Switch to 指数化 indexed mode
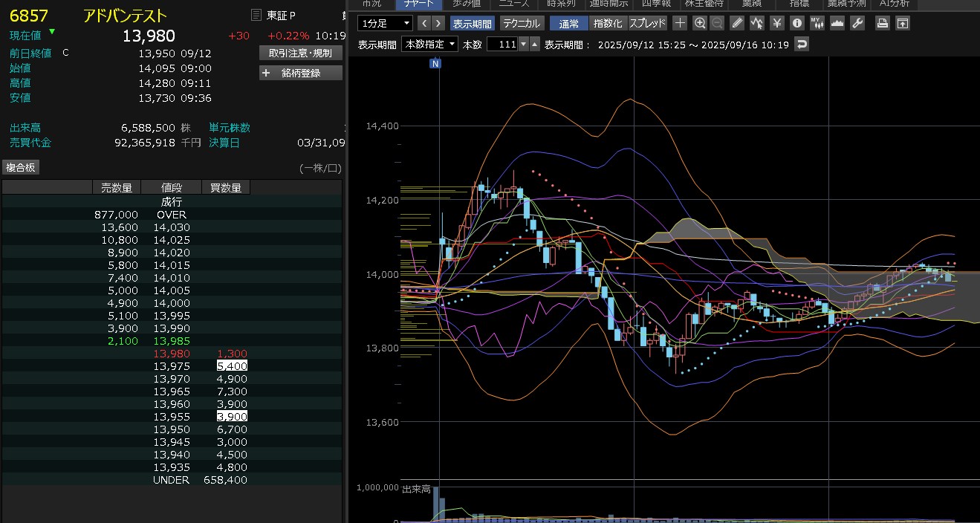980x523 pixels. [x=609, y=23]
